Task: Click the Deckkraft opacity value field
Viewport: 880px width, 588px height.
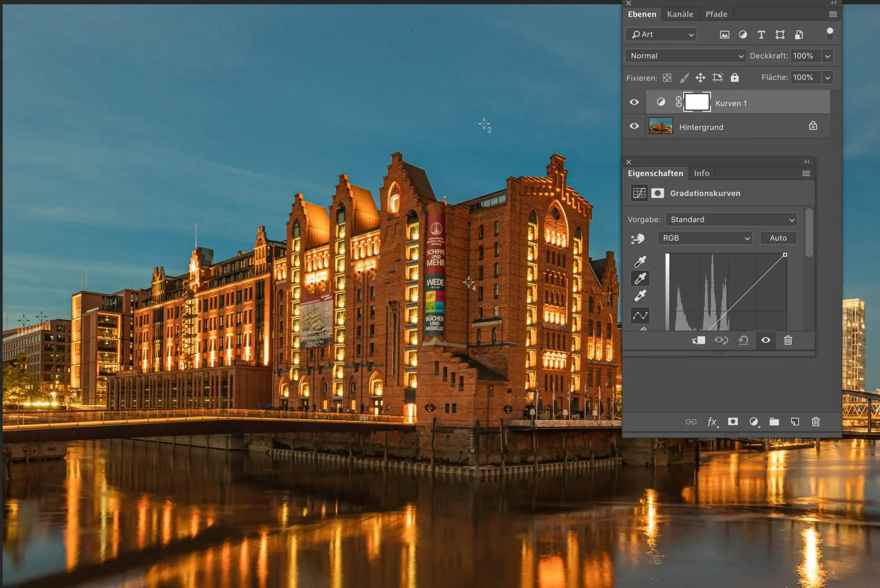Action: coord(804,56)
